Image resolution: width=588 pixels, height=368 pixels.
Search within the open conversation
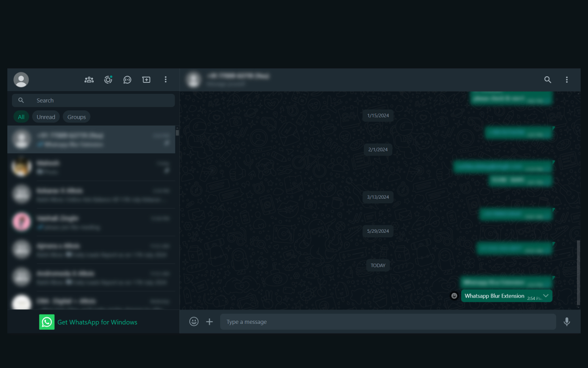click(x=548, y=80)
